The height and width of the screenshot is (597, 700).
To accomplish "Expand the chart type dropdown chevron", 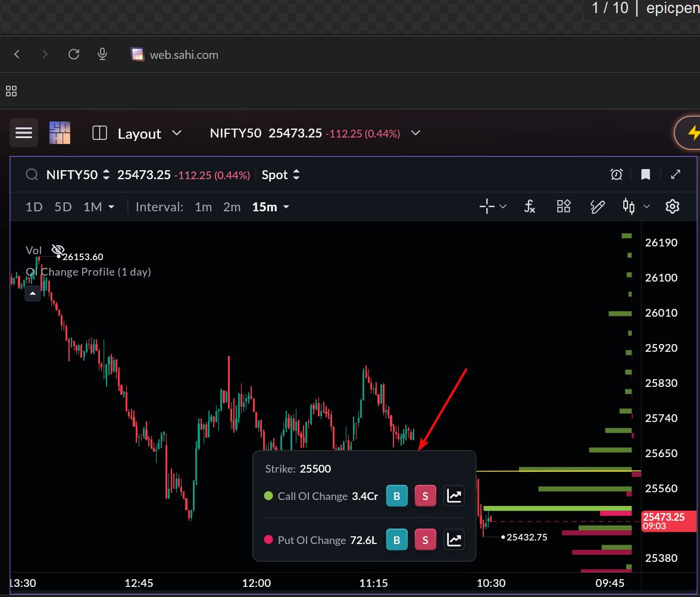I will click(x=646, y=207).
